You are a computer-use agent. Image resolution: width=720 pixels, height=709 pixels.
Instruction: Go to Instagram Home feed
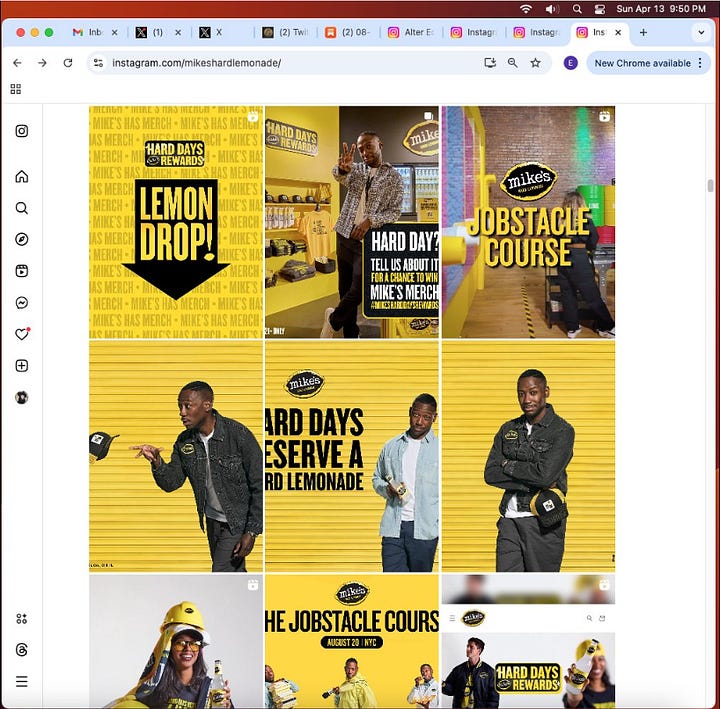[22, 176]
